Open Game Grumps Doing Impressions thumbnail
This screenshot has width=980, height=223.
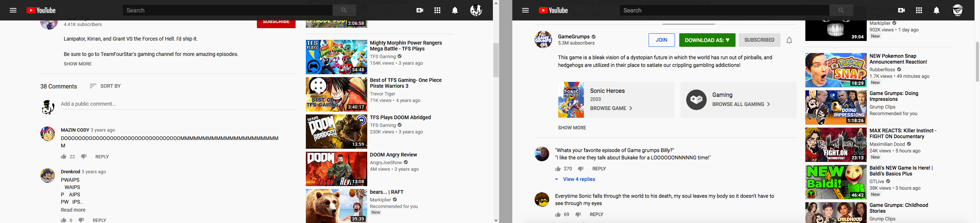pos(836,108)
